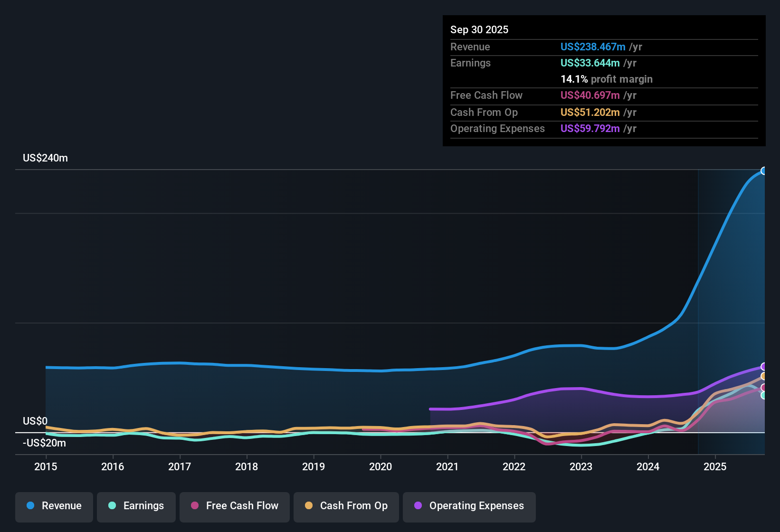780x532 pixels.
Task: Click the US$240m axis label
Action: 46,158
